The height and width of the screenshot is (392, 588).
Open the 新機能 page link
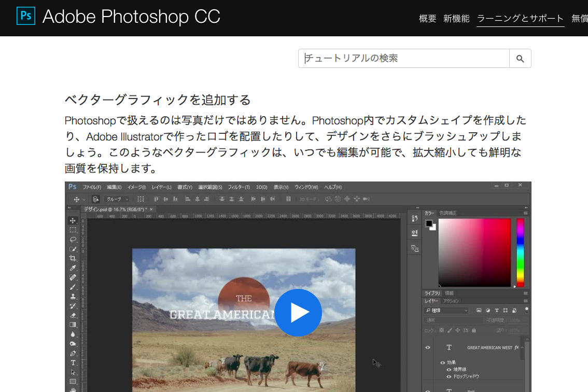(456, 18)
